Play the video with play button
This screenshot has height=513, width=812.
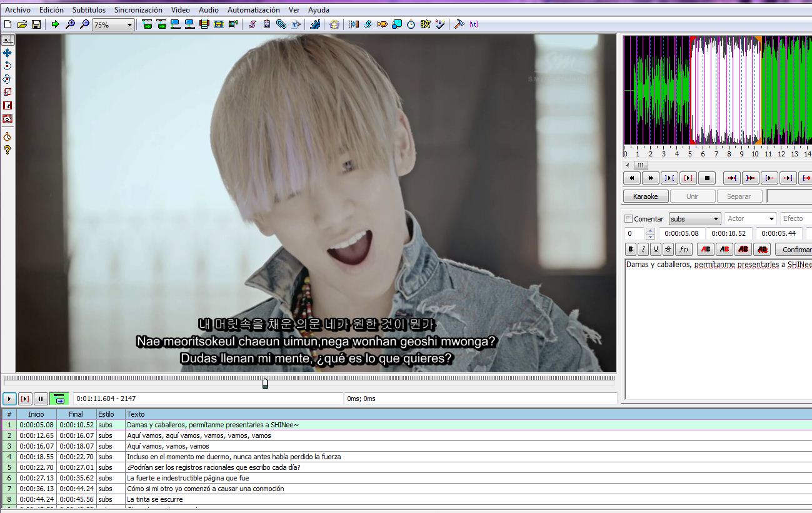point(9,399)
